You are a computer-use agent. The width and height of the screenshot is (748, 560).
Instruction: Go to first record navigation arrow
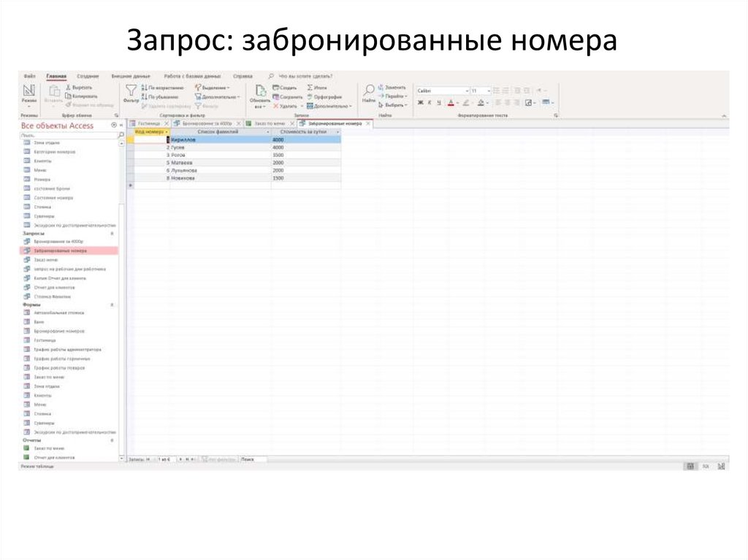[x=148, y=459]
